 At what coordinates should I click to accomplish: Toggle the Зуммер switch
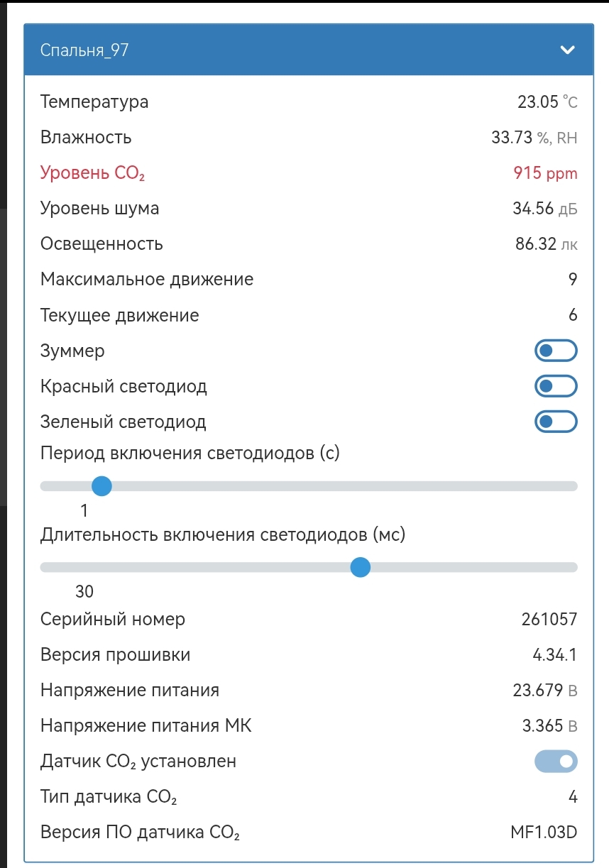pyautogui.click(x=556, y=351)
